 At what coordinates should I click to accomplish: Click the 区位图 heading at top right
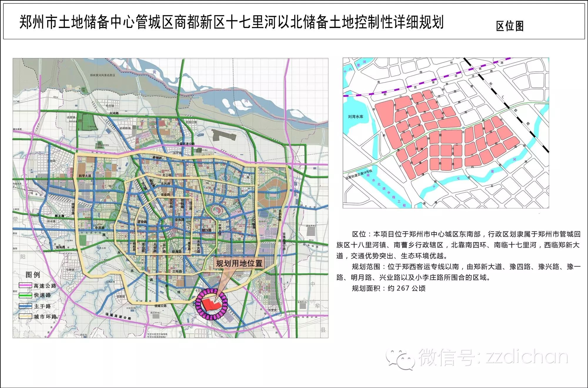(x=510, y=26)
